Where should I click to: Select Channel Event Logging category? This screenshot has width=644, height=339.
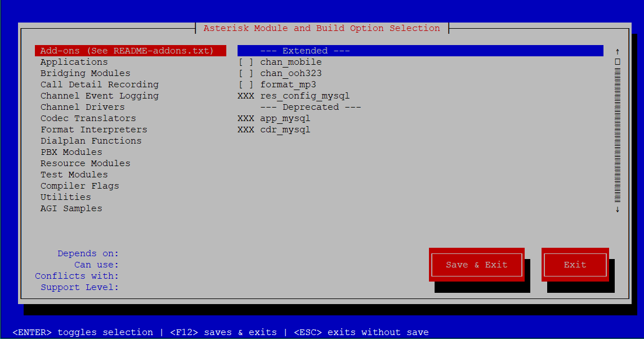(100, 96)
